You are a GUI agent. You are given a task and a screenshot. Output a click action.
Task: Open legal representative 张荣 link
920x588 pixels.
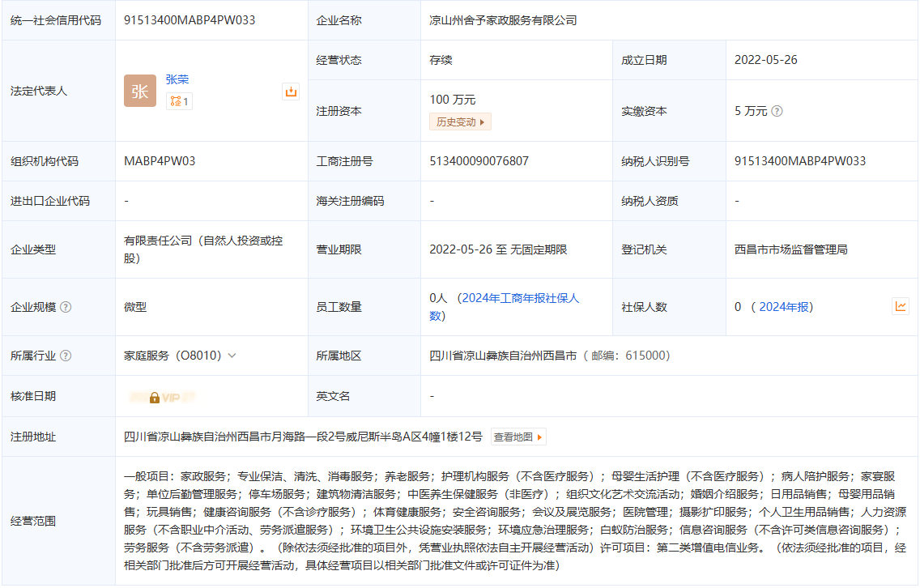tap(177, 79)
